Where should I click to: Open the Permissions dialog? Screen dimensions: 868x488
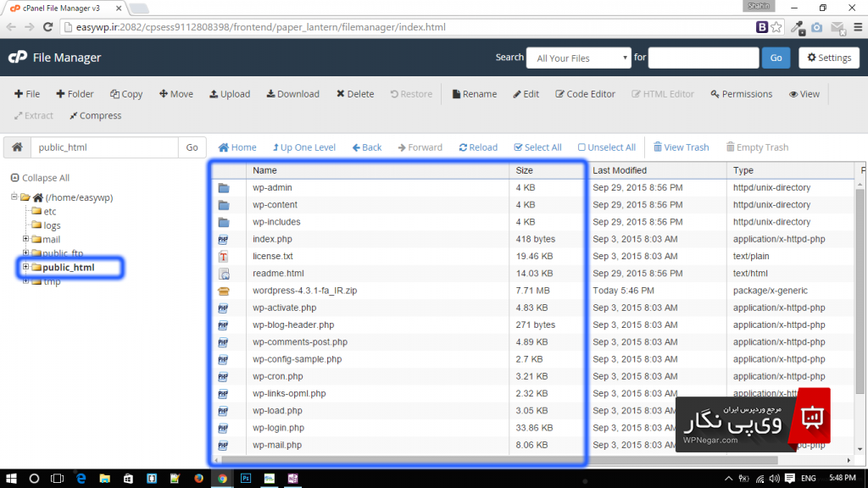pyautogui.click(x=741, y=94)
